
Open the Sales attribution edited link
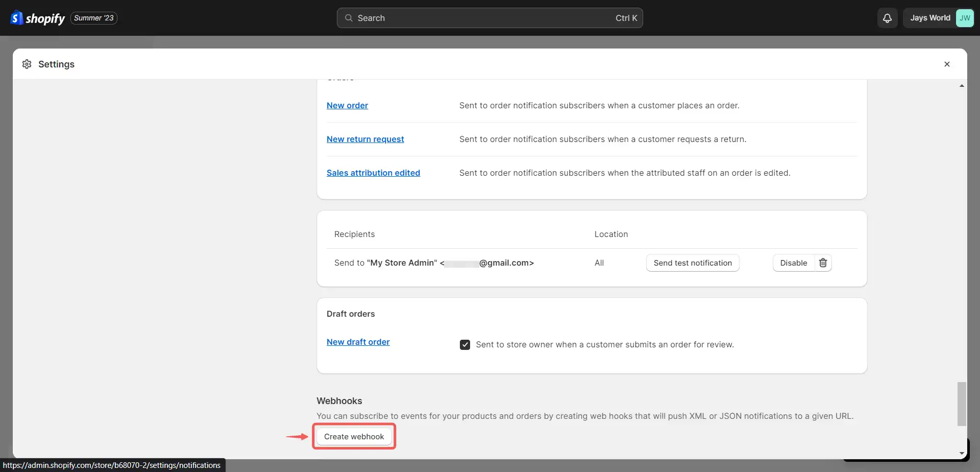(373, 173)
